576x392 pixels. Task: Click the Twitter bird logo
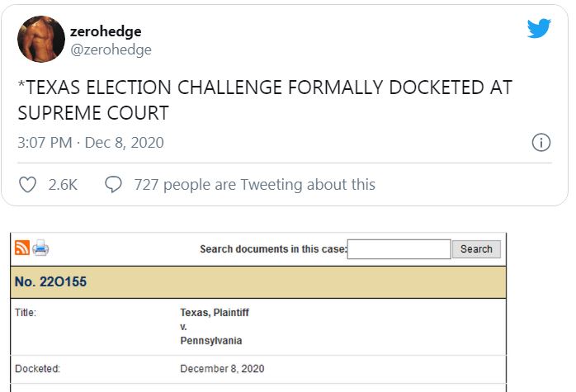click(539, 28)
